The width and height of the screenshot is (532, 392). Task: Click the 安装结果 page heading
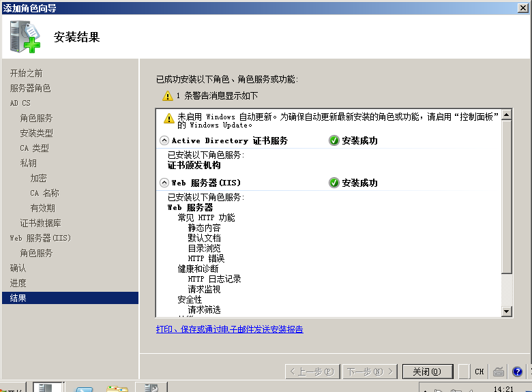[76, 37]
